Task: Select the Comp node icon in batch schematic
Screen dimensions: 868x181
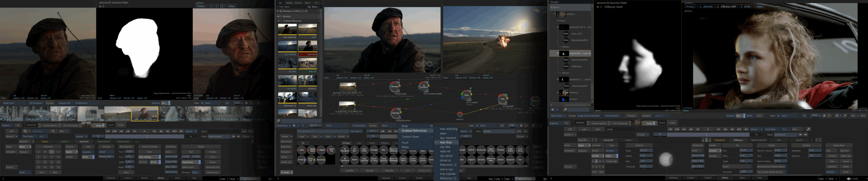Action: [467, 95]
